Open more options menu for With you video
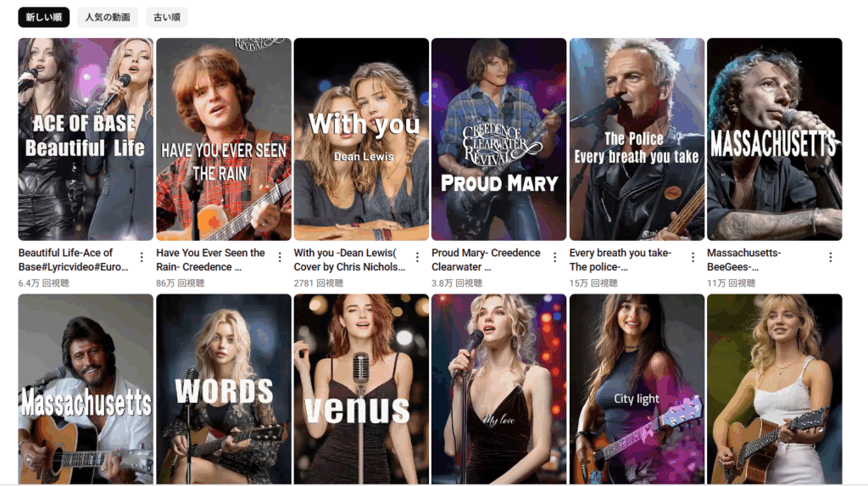The width and height of the screenshot is (868, 486). (x=417, y=257)
